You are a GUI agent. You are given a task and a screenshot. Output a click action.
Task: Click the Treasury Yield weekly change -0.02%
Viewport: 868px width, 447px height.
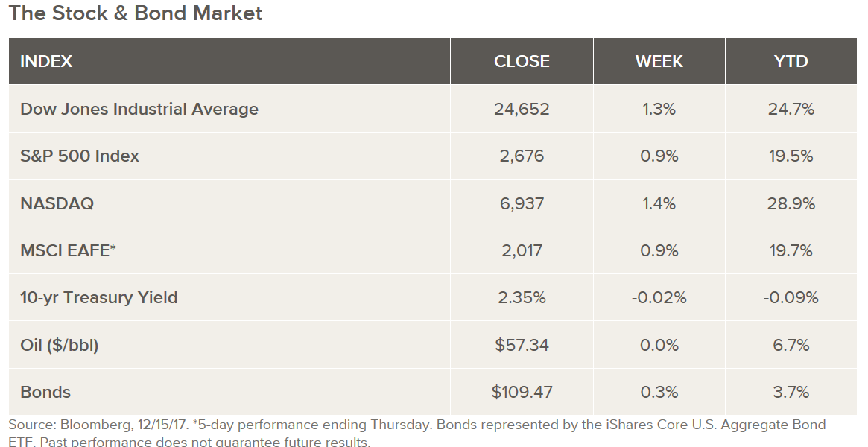click(x=659, y=297)
